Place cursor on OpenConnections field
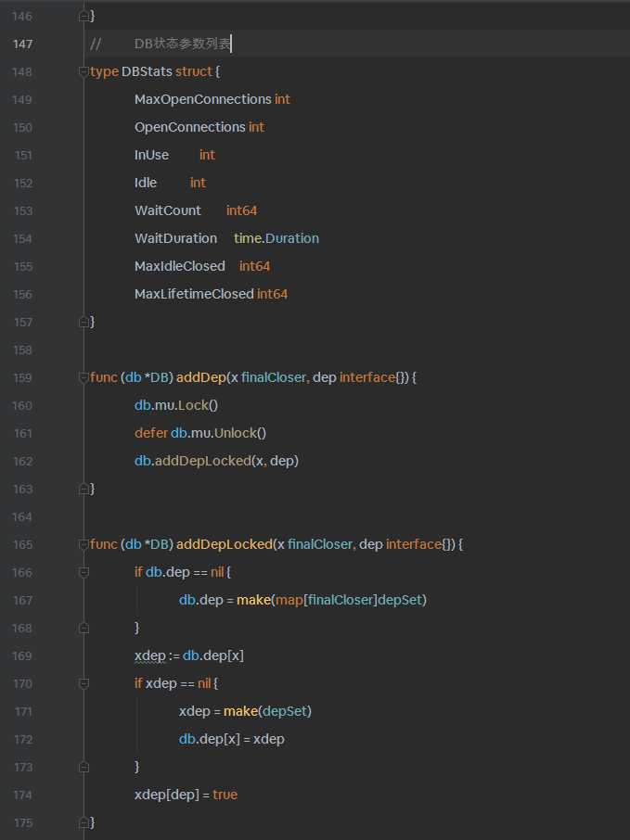Image resolution: width=630 pixels, height=840 pixels. [190, 128]
